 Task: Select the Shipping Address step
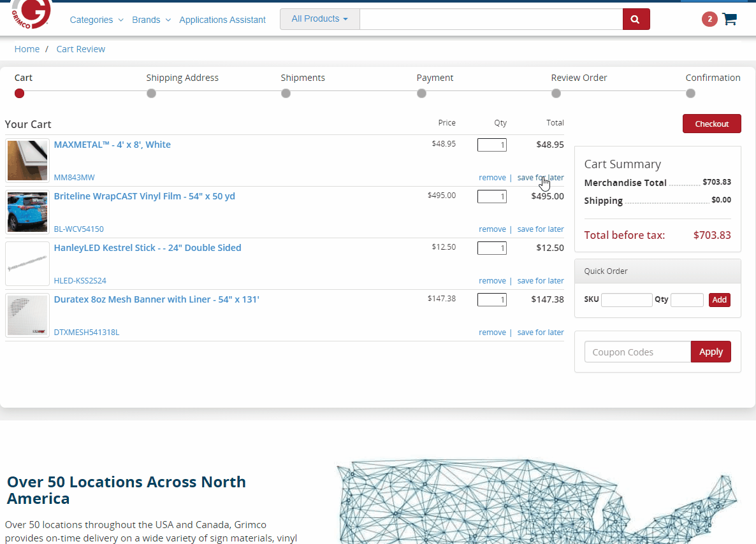(x=182, y=78)
